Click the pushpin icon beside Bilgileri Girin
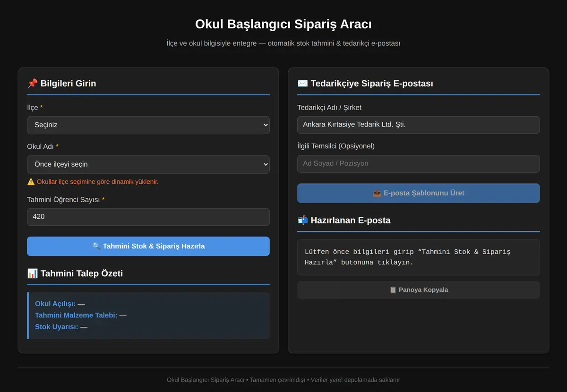Image resolution: width=567 pixels, height=392 pixels. (32, 84)
